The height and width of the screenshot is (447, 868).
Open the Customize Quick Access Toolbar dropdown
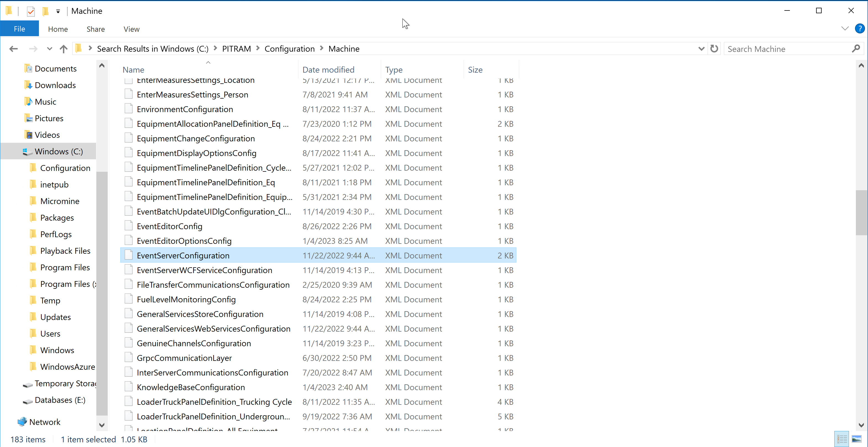coord(58,11)
